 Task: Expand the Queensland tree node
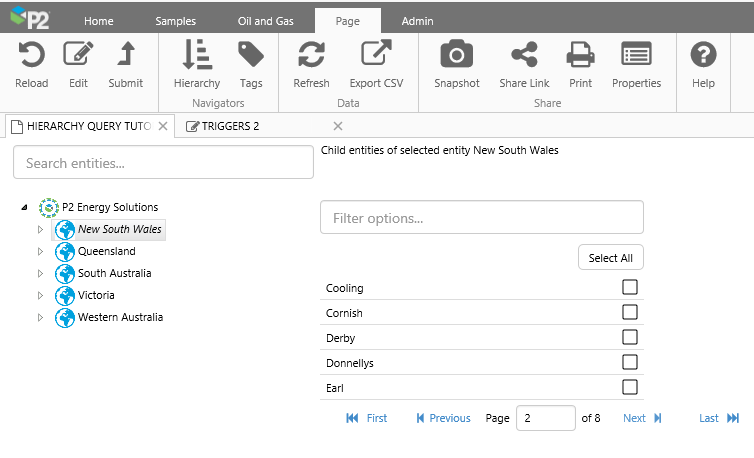point(41,252)
